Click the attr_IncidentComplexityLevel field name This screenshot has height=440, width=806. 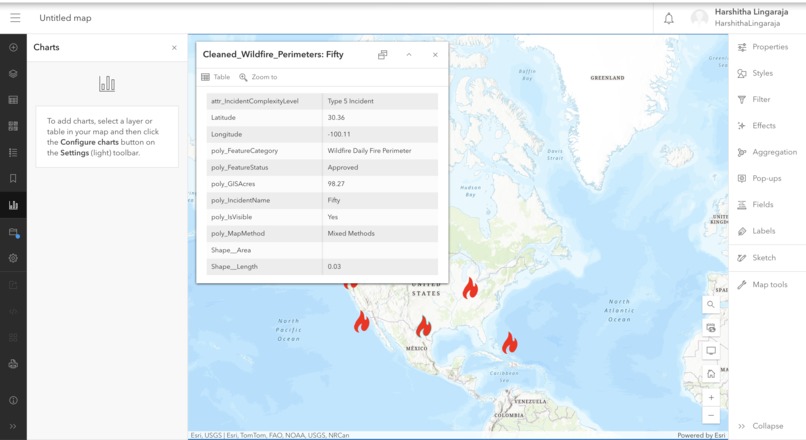click(x=254, y=101)
